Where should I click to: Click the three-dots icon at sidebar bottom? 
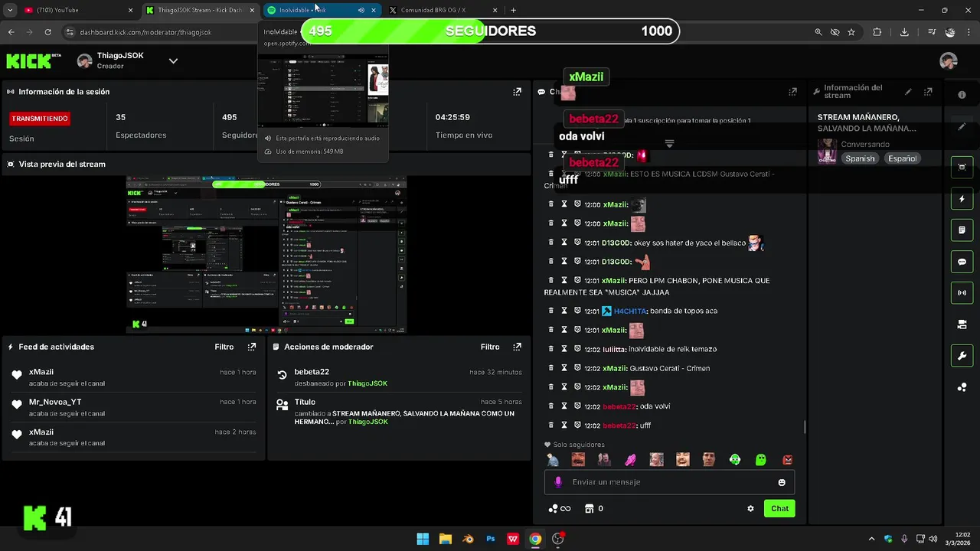coord(962,387)
